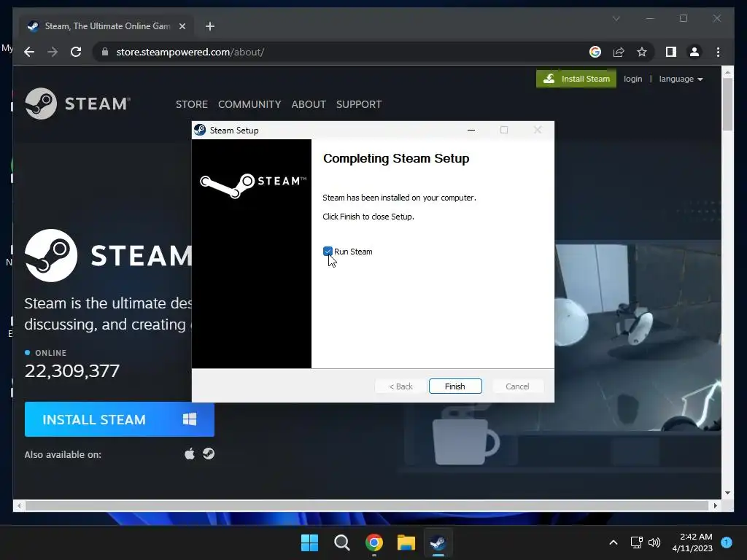Click the green Install Steam button

point(576,79)
